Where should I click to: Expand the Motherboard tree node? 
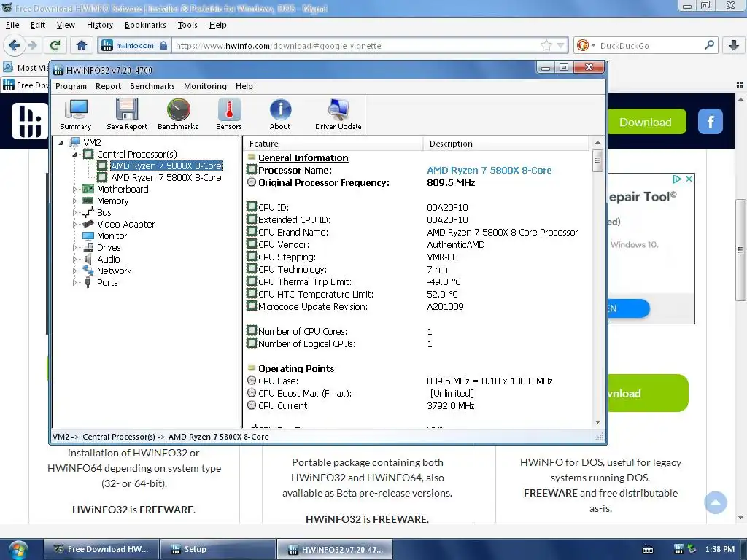click(74, 189)
